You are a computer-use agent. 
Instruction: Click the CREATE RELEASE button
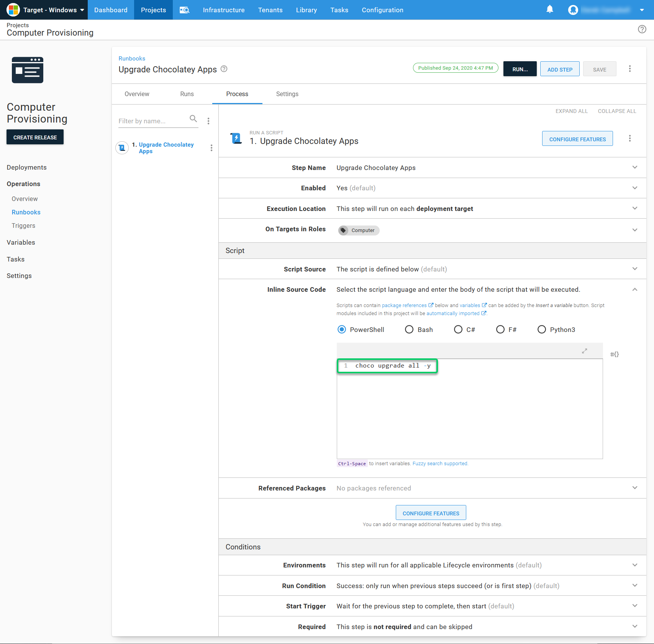point(35,137)
